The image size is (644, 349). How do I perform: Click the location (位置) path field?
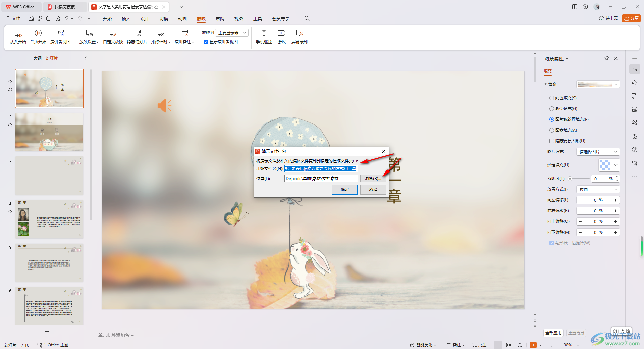(321, 179)
